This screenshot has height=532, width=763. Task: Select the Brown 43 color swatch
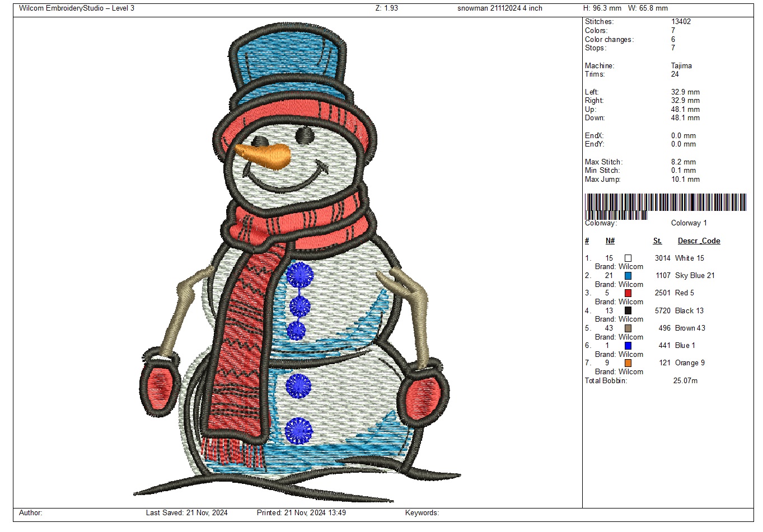click(x=628, y=328)
